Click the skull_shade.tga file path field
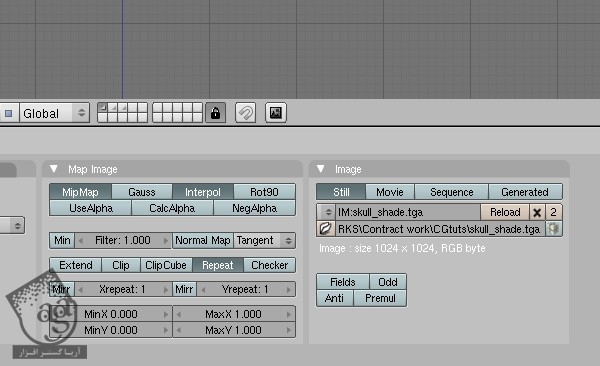 coord(440,229)
